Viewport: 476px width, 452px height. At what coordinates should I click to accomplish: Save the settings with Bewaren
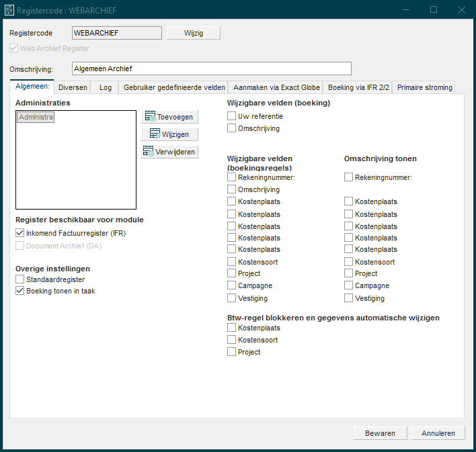(x=380, y=433)
